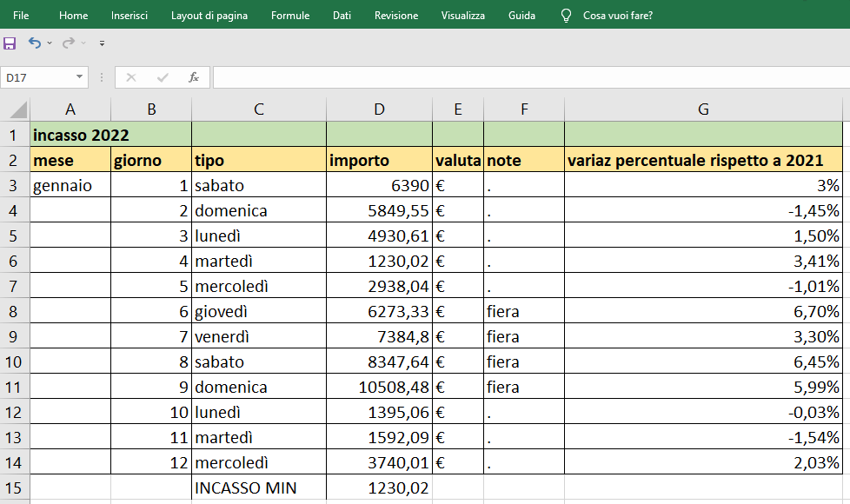Select column G header

[x=704, y=109]
